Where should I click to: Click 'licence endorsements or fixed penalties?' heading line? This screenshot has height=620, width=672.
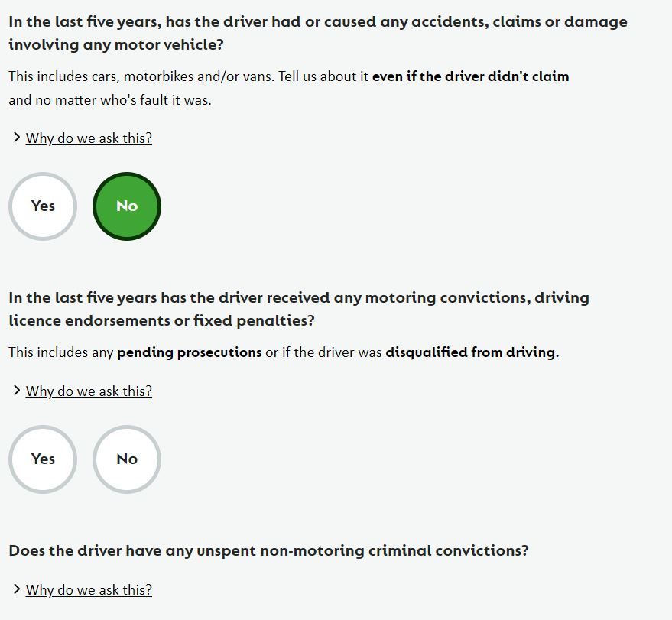tap(161, 320)
